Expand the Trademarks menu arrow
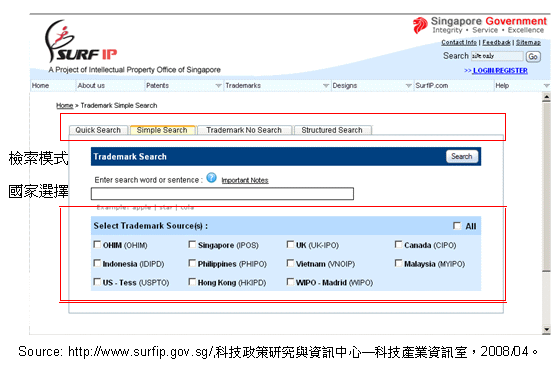The height and width of the screenshot is (365, 557). (326, 86)
